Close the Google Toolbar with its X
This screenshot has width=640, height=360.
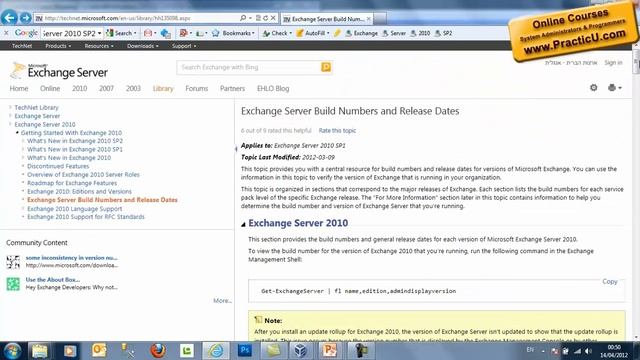[x=6, y=33]
